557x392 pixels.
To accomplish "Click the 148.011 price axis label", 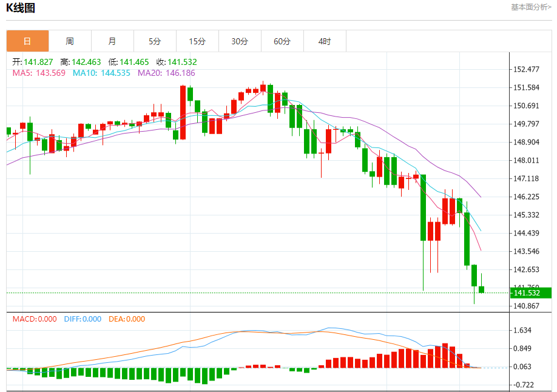I will click(x=527, y=161).
